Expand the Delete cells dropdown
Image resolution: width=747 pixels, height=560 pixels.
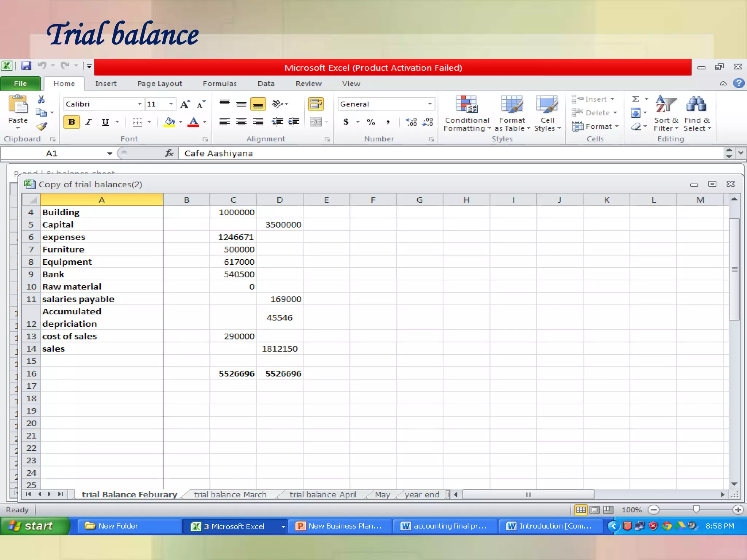tap(615, 113)
